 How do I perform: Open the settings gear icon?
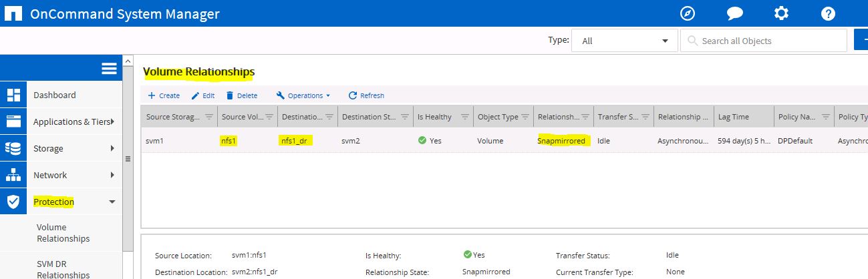(x=781, y=13)
